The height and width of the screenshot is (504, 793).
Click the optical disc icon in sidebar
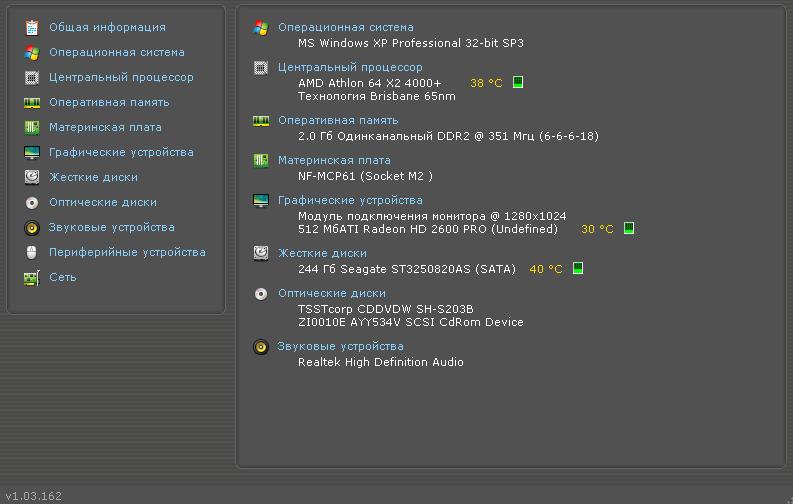pos(32,203)
